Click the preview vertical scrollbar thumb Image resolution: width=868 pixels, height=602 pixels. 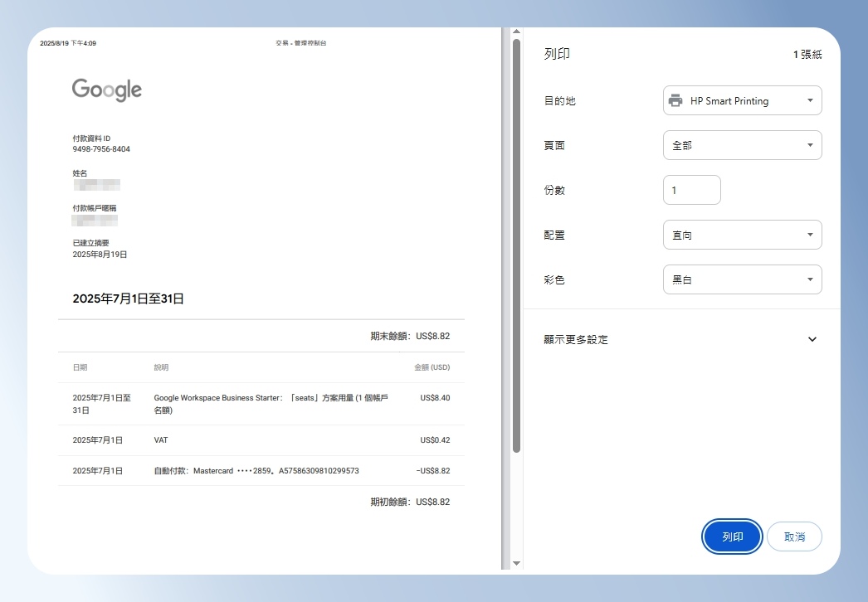516,245
